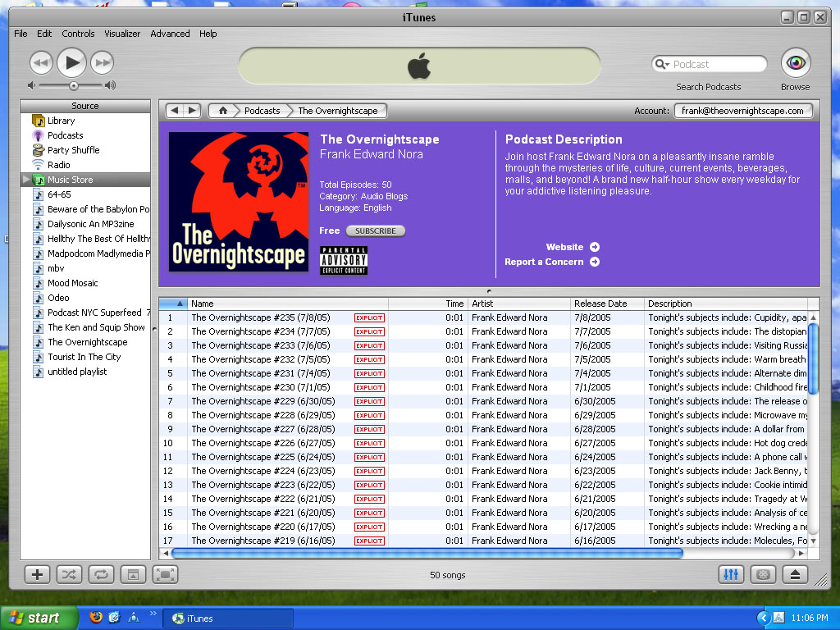Viewport: 840px width, 630px height.
Task: Open the Visualizer menu
Action: 122,34
